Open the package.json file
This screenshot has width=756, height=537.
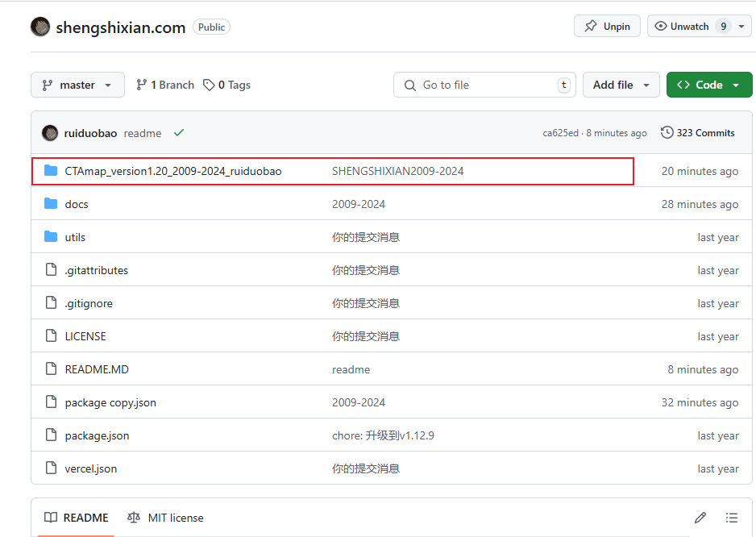tap(97, 435)
